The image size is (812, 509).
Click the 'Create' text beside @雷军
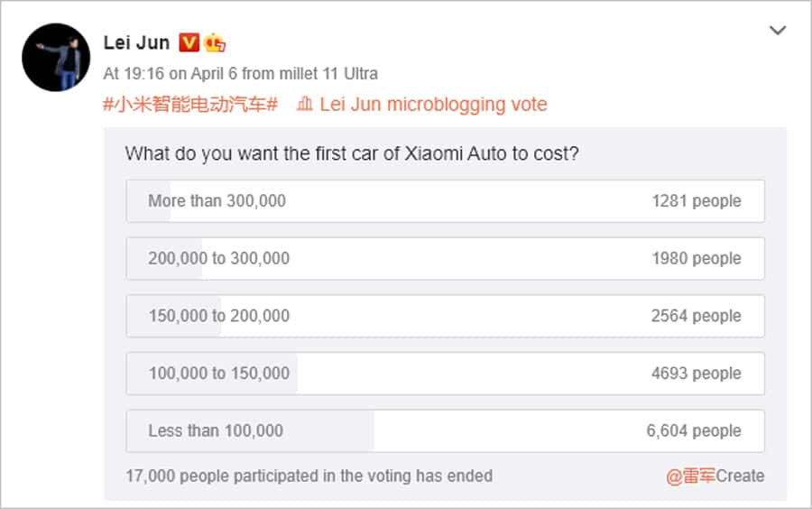[740, 476]
